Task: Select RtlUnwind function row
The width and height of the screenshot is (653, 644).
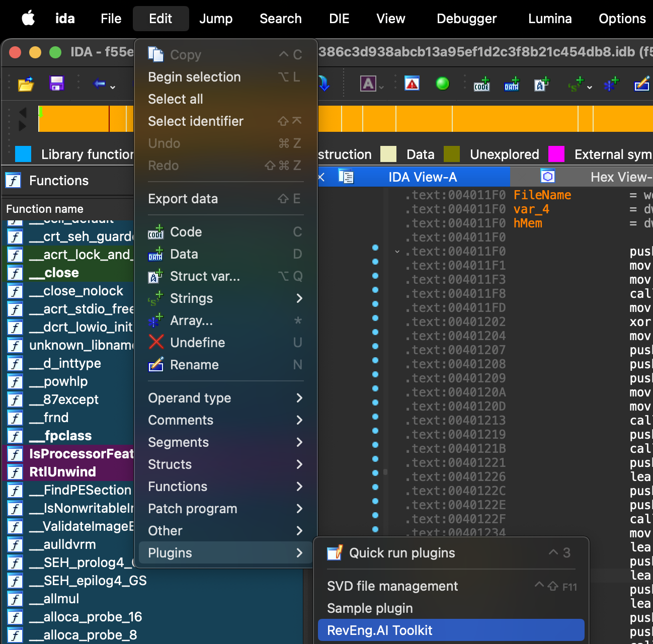Action: [69, 472]
